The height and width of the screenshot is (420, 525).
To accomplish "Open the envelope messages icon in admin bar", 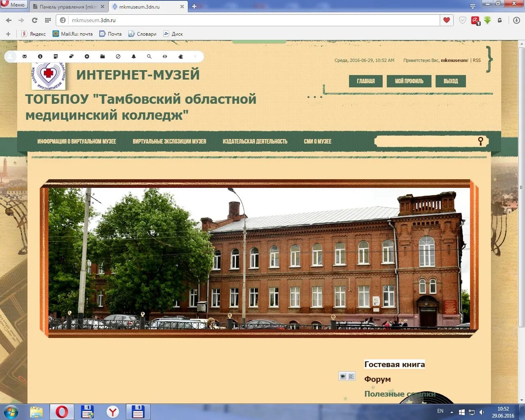I will (x=25, y=57).
